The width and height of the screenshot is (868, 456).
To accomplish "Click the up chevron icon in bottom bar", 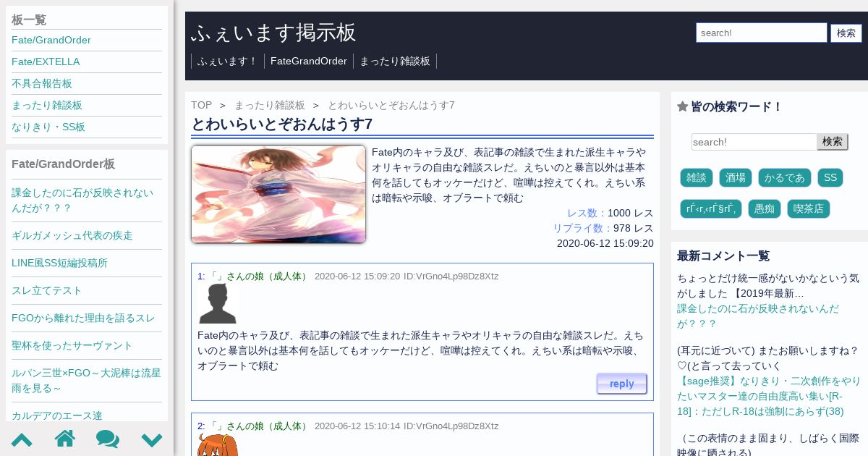I will 22,439.
